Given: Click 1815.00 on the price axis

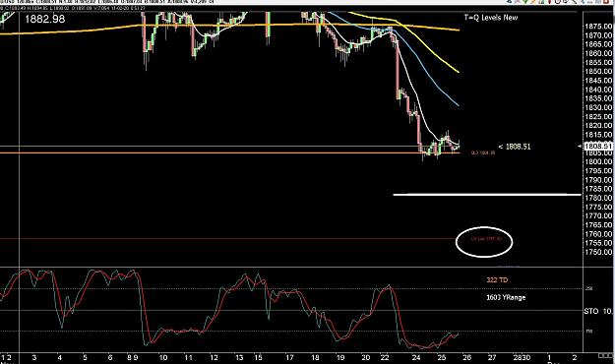Looking at the screenshot, I should (598, 135).
